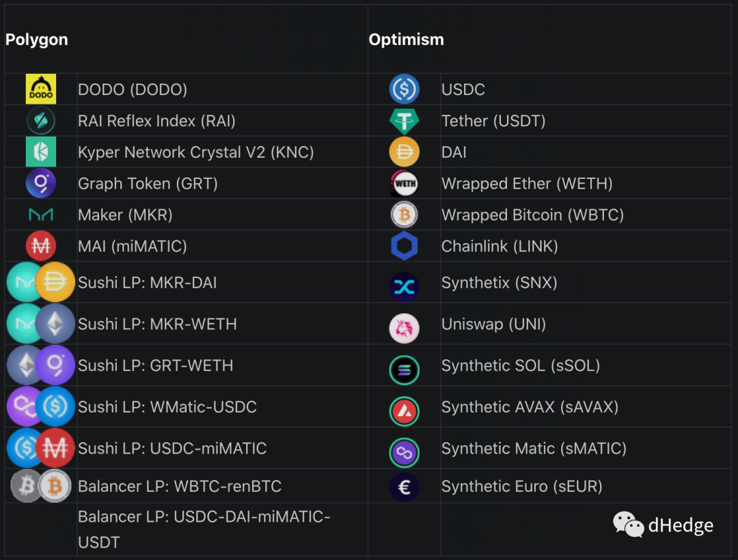Viewport: 738px width, 560px height.
Task: Click the Chainlink (LINK) text
Action: coord(500,246)
